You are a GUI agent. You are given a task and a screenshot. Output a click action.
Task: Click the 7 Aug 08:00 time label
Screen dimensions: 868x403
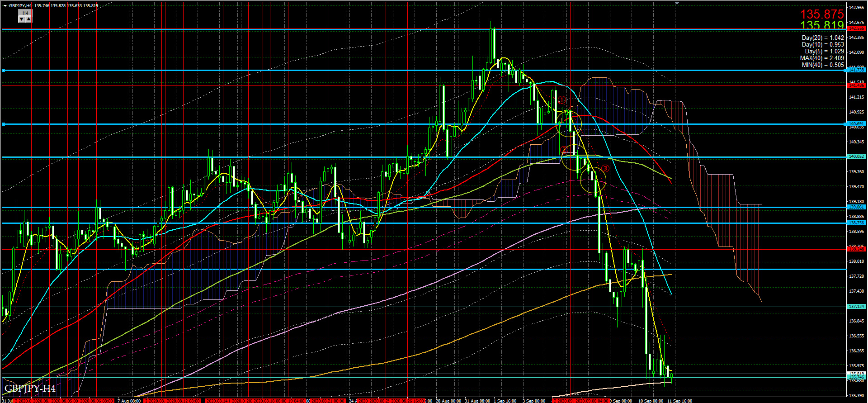tap(129, 401)
